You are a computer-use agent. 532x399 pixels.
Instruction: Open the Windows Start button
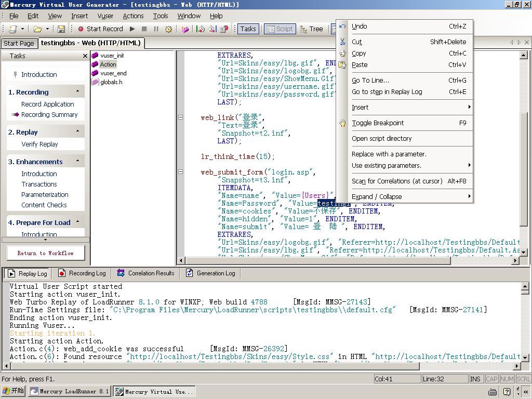(x=13, y=391)
